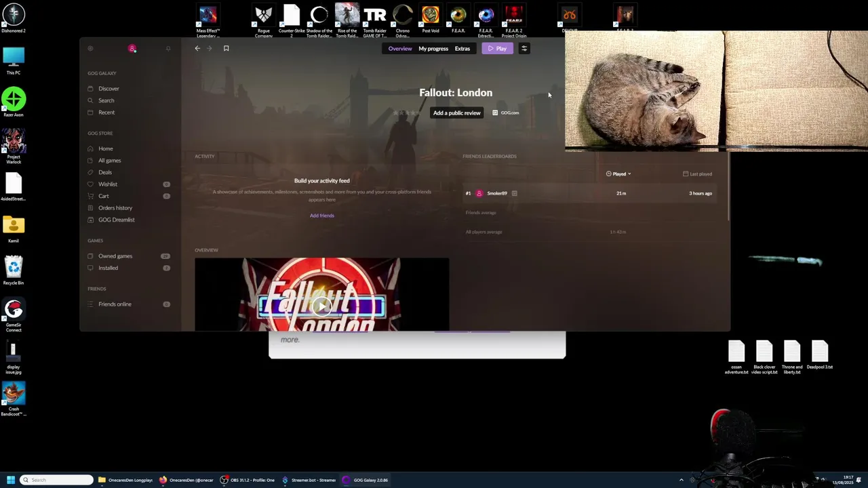This screenshot has width=868, height=488.
Task: Click the star rating under game title
Action: tap(407, 113)
